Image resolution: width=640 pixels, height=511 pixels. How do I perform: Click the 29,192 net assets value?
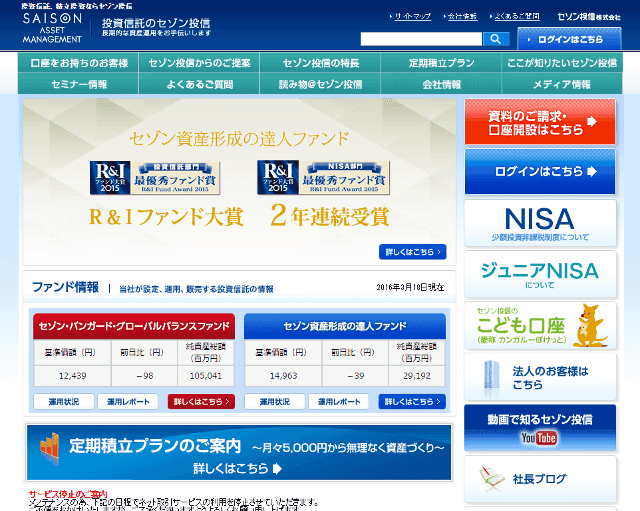tap(417, 376)
